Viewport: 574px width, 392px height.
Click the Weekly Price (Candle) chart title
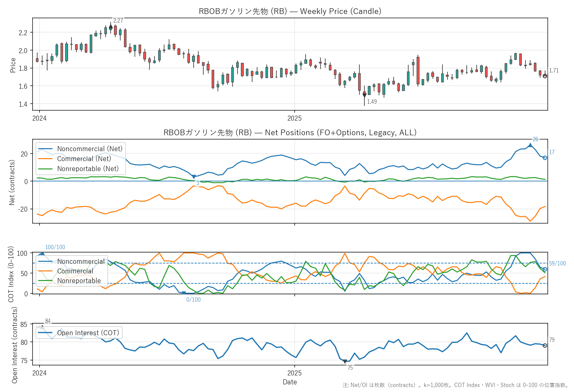(x=290, y=11)
